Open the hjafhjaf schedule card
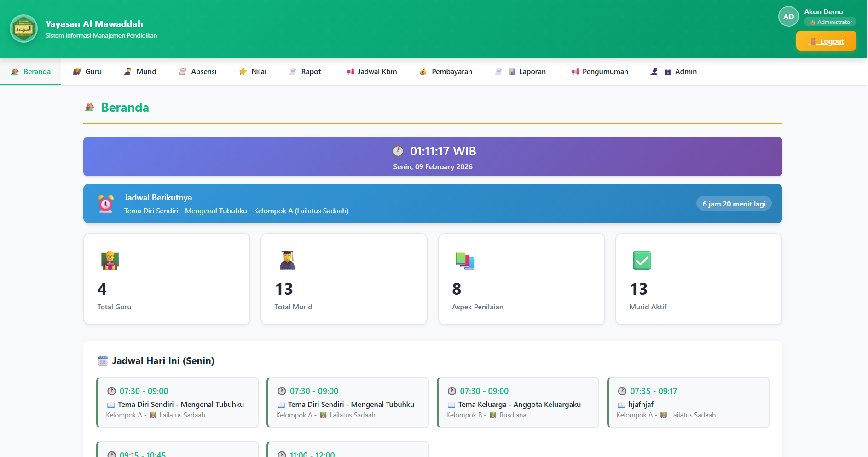This screenshot has width=868, height=457. (688, 403)
